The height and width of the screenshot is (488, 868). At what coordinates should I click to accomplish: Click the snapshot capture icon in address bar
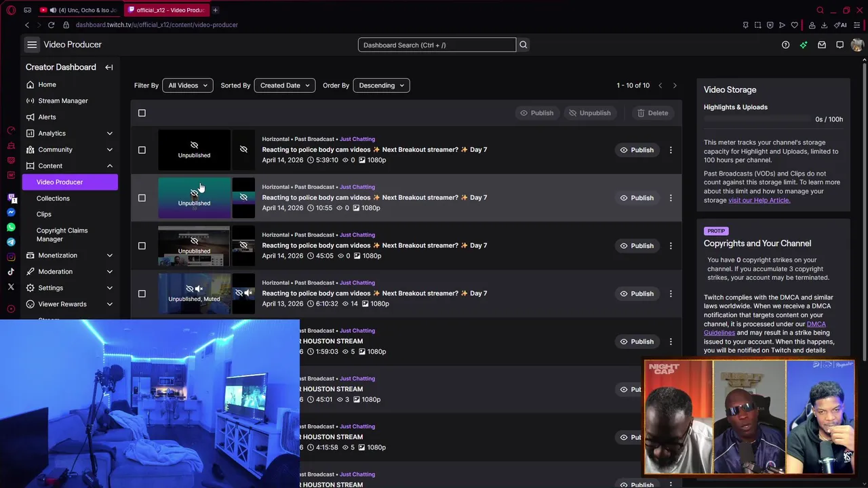click(x=757, y=25)
